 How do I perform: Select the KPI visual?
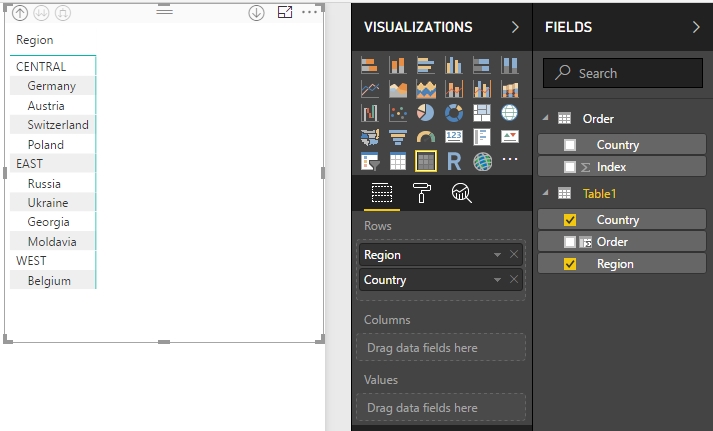click(510, 136)
